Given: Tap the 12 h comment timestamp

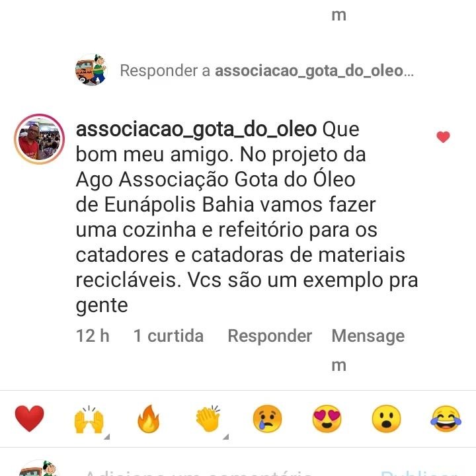Looking at the screenshot, I should (x=93, y=336).
